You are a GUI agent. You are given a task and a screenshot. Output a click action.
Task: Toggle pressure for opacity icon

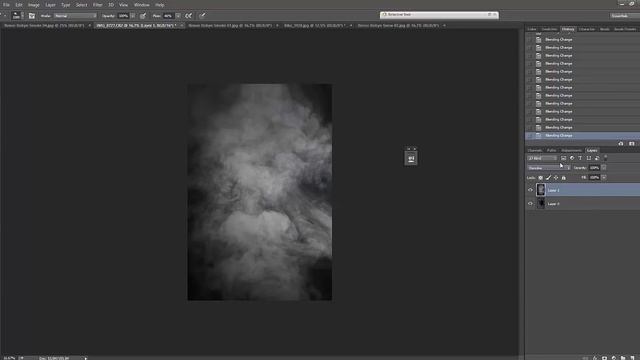143,16
